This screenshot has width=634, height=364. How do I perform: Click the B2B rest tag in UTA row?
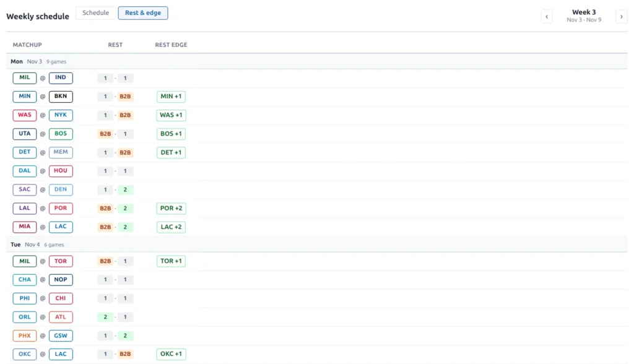105,134
